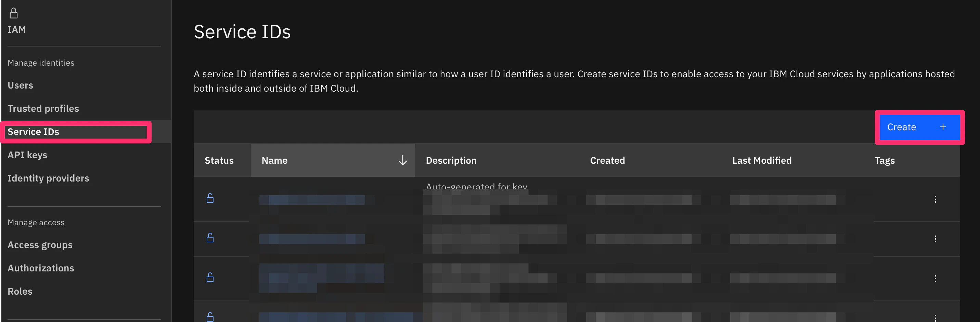This screenshot has width=980, height=322.
Task: Click the Status column header
Action: pyautogui.click(x=219, y=160)
